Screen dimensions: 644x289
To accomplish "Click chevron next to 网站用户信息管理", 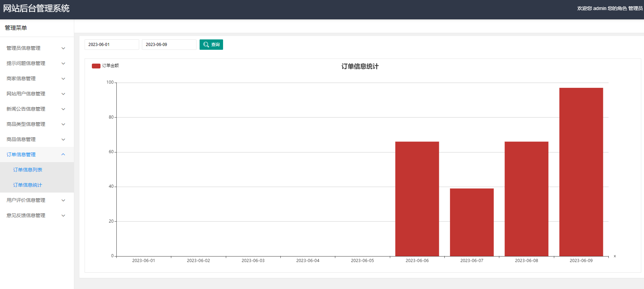I will click(63, 94).
